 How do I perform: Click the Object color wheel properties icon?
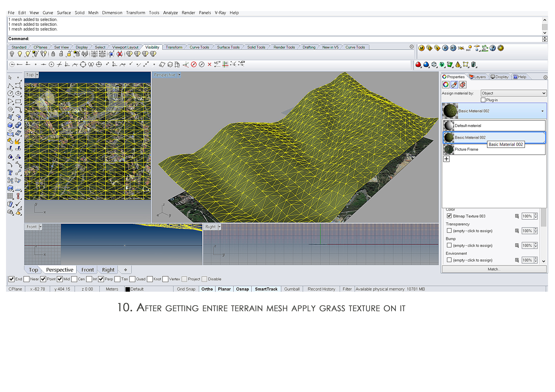pyautogui.click(x=446, y=85)
